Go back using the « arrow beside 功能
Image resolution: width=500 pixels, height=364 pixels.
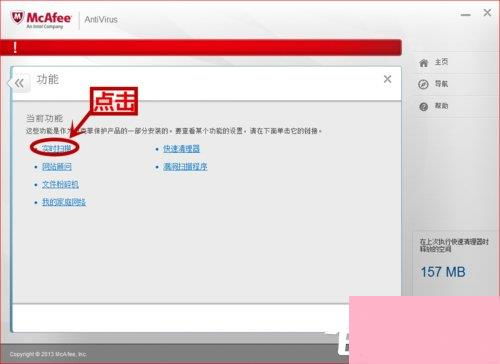click(x=19, y=83)
